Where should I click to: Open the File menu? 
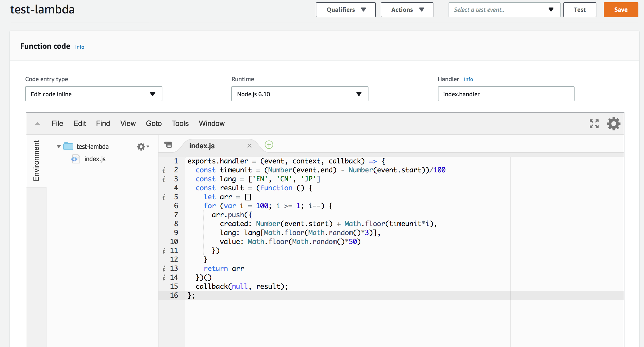coord(57,123)
